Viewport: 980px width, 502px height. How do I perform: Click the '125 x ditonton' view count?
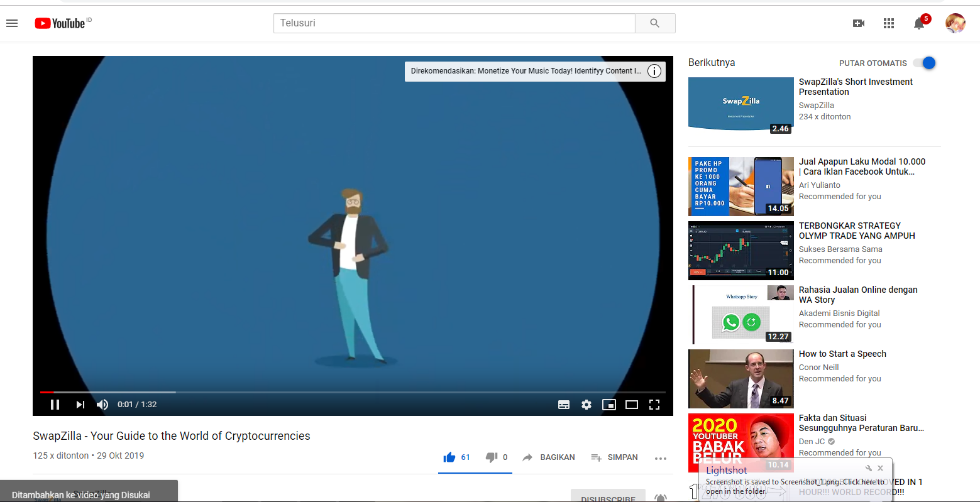(61, 456)
